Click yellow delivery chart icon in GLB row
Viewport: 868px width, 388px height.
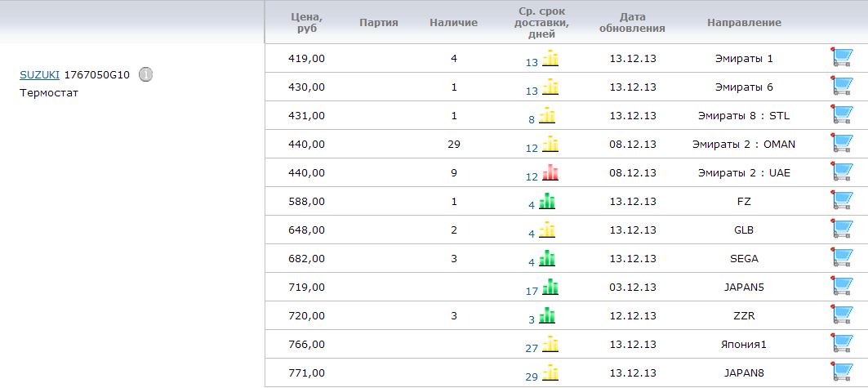pos(548,230)
